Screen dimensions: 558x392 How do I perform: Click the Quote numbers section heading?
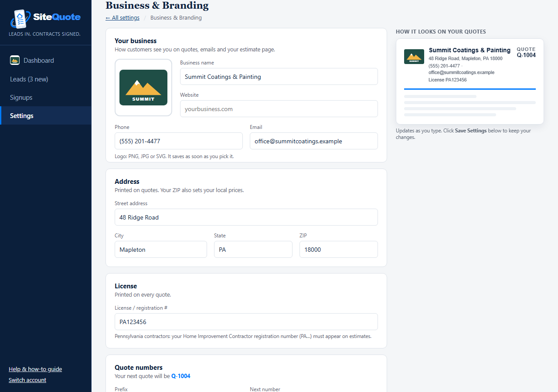139,368
